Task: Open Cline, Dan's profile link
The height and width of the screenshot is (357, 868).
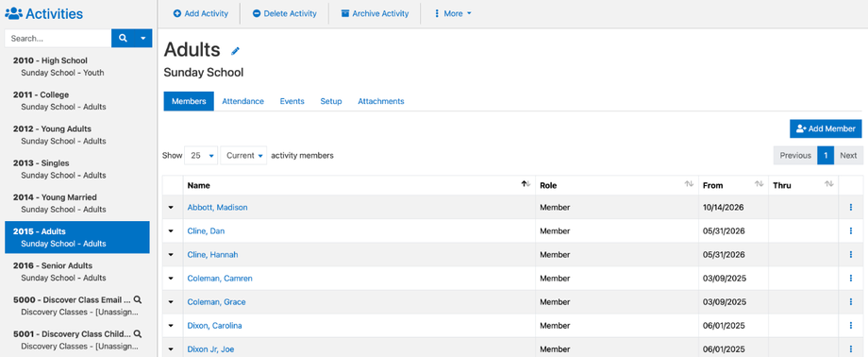Action: coord(206,231)
